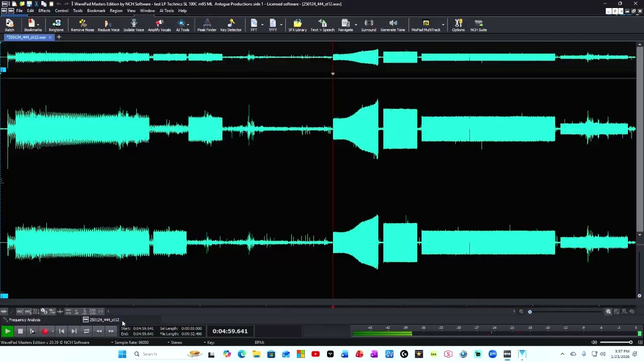This screenshot has width=644, height=362.
Task: Open the NCH Suite
Action: [x=478, y=25]
